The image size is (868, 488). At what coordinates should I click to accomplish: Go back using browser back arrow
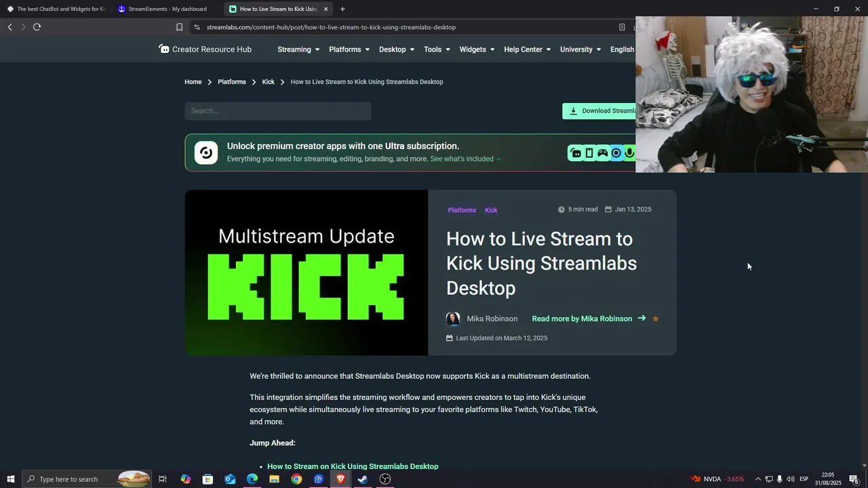pos(9,27)
